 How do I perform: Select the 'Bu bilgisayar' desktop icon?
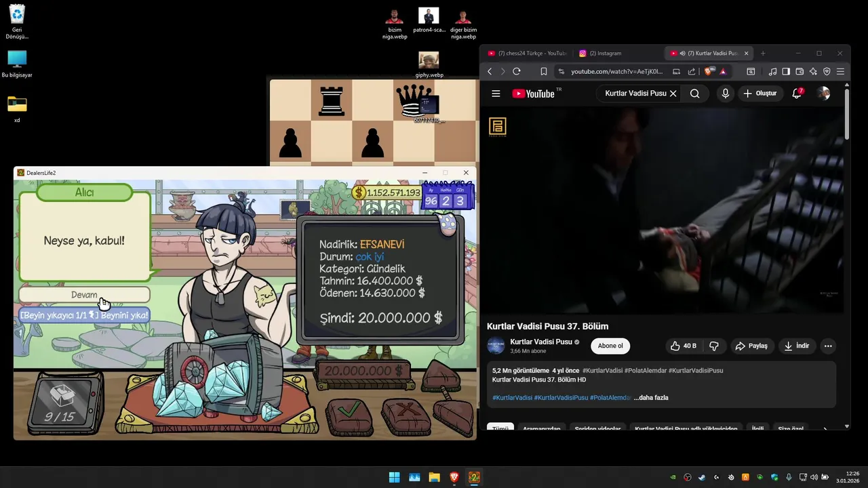tap(17, 64)
